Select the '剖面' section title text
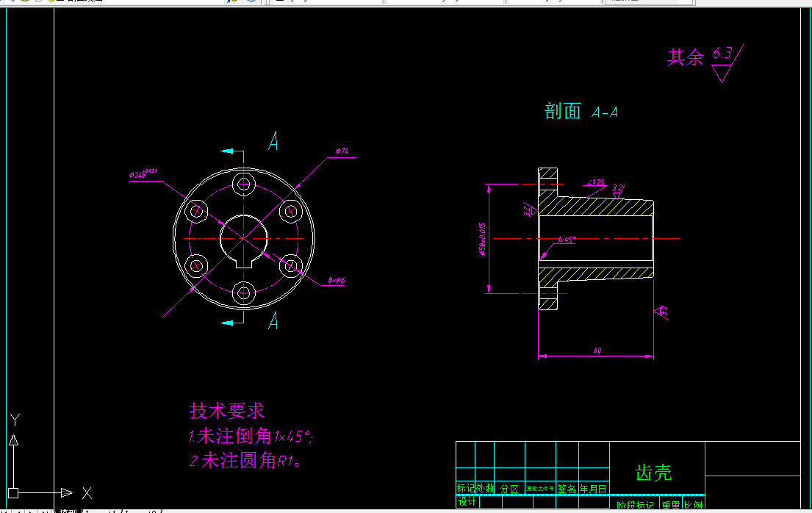 [562, 111]
